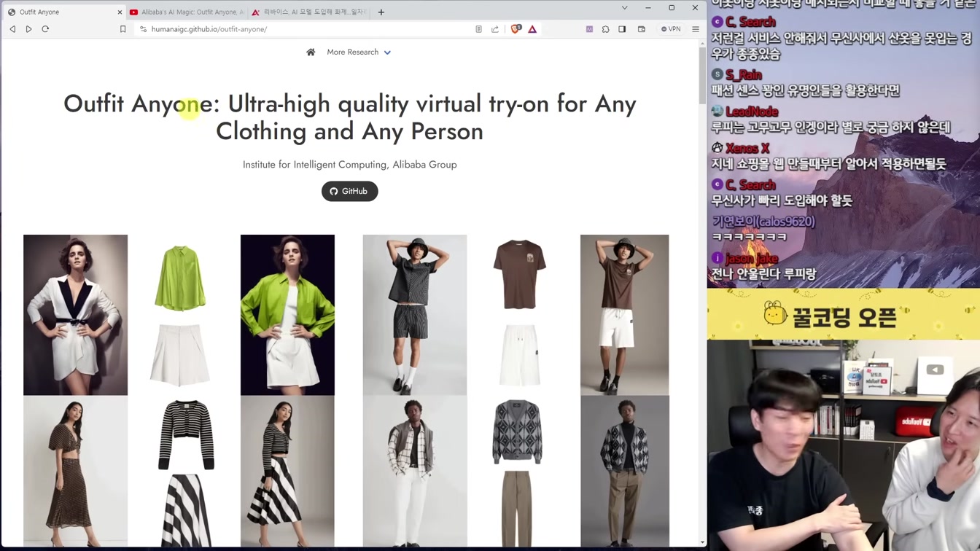Switch to the 리바이스 AI 모델 tab
The image size is (980, 551).
point(309,12)
